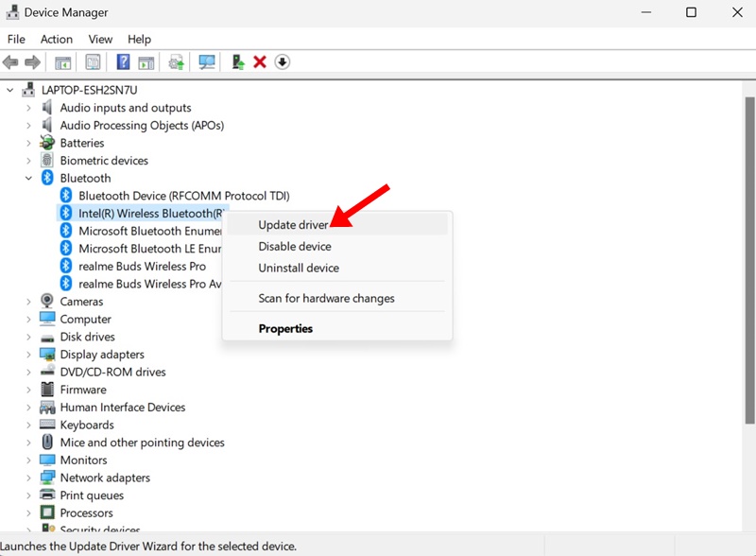Open the File menu

tap(16, 39)
